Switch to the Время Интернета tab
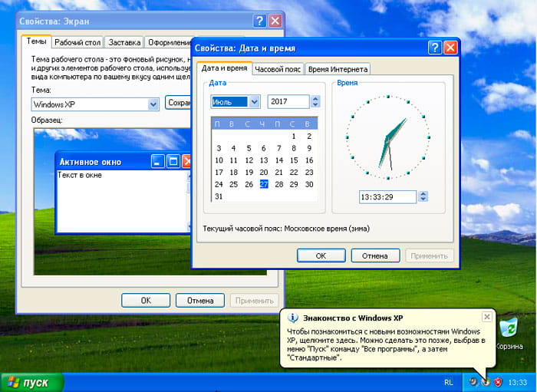Screen dimensions: 537x392 pos(338,69)
